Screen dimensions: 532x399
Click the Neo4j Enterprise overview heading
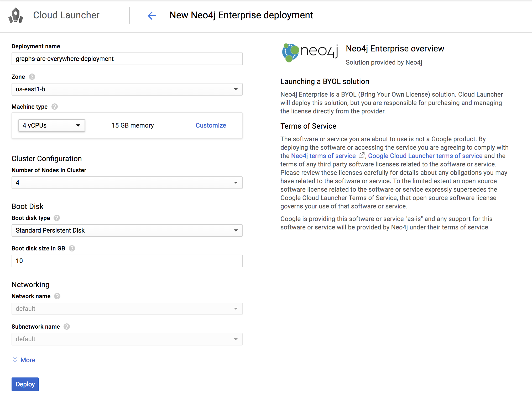click(395, 49)
